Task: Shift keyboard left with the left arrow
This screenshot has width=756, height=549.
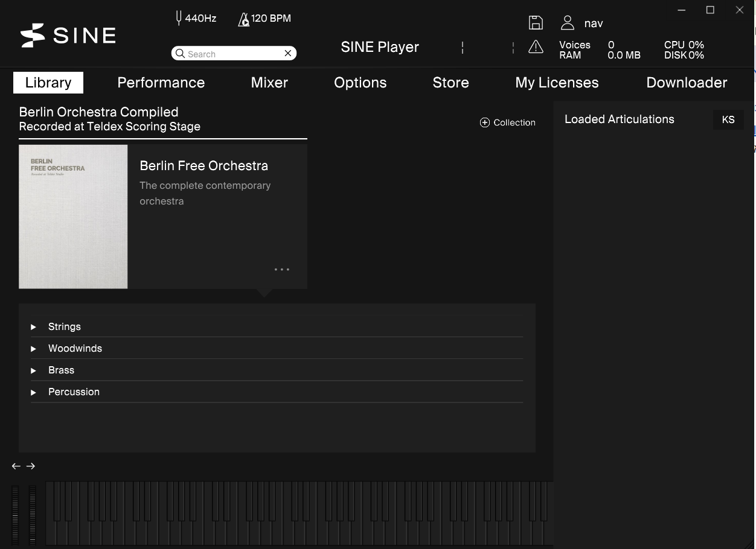Action: click(16, 466)
